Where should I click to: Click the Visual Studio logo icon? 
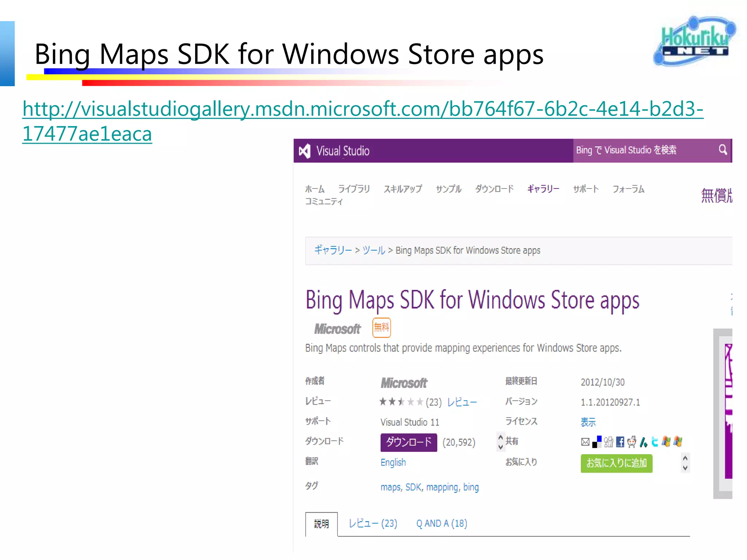[x=305, y=151]
